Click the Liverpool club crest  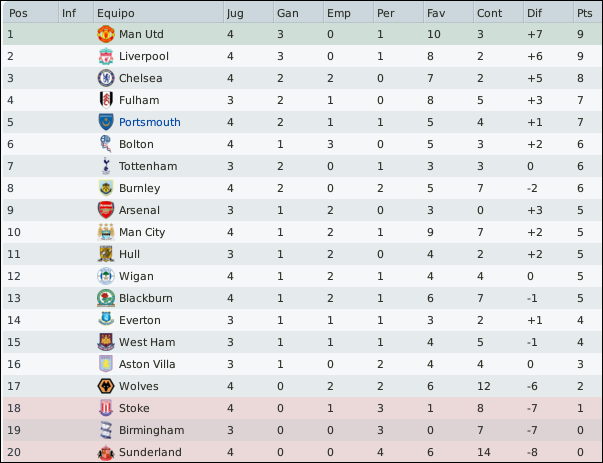(106, 56)
